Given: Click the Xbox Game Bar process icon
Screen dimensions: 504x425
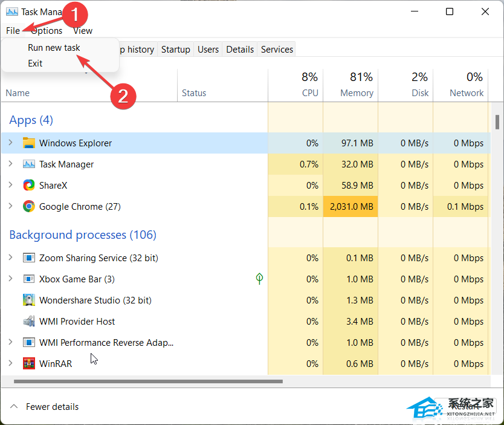Looking at the screenshot, I should click(29, 279).
